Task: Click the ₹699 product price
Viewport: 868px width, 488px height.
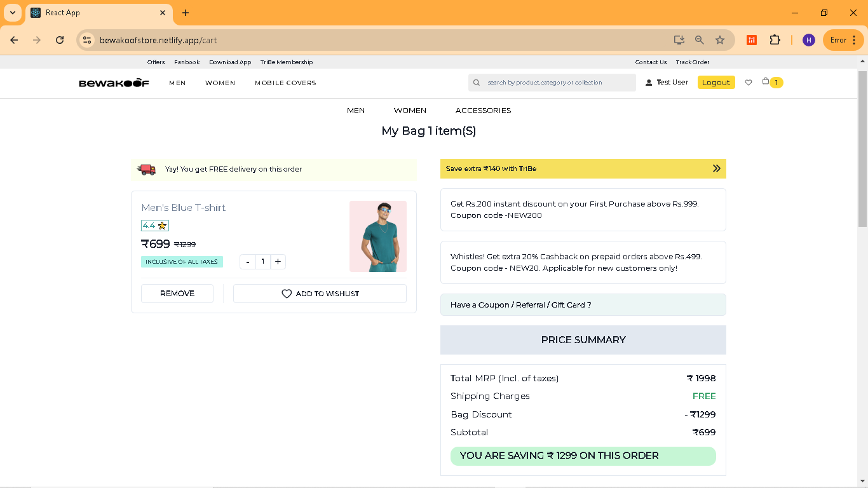Action: (x=156, y=244)
